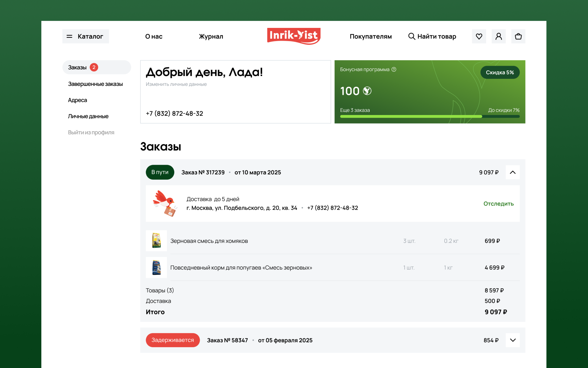Click the Еще 3 заказа label

(x=355, y=110)
